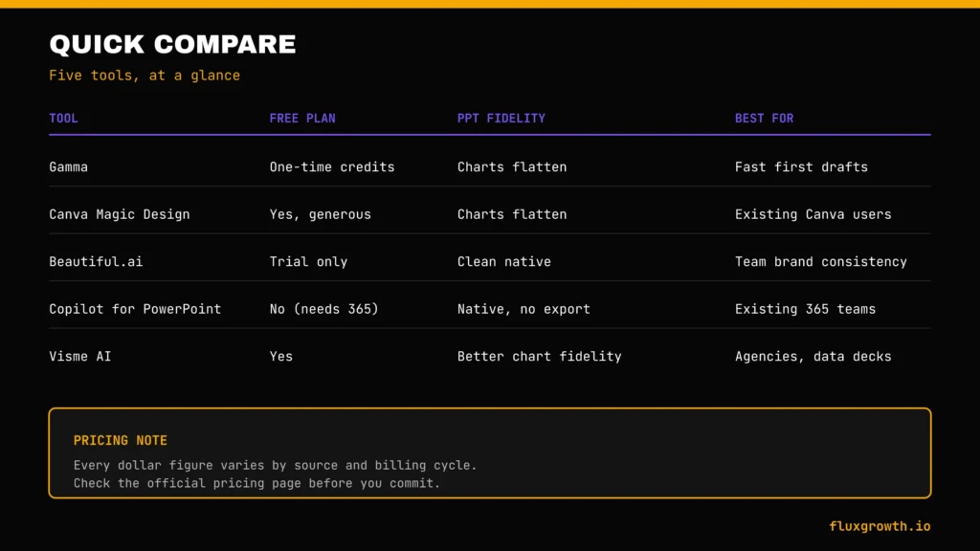Open the fluxgrowth.io link

[x=880, y=526]
